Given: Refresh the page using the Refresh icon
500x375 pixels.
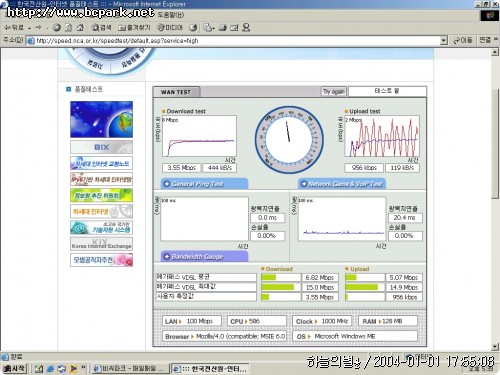Looking at the screenshot, I should click(x=68, y=28).
